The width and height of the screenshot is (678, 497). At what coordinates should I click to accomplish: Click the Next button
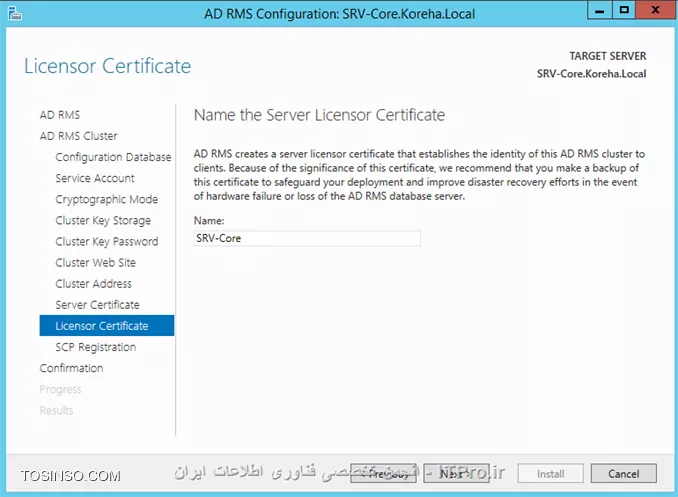click(456, 474)
